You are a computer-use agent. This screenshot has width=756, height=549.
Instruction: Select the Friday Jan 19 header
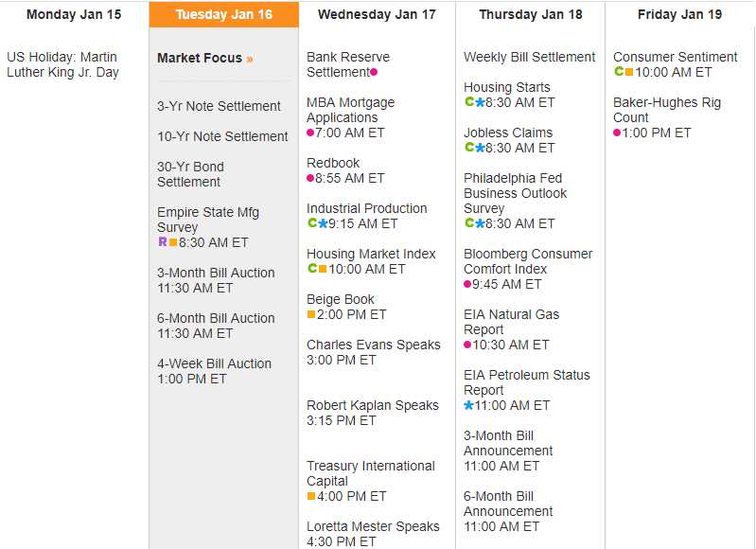click(679, 14)
